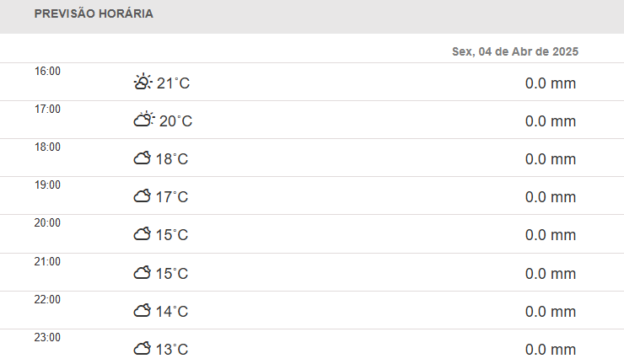Image resolution: width=624 pixels, height=364 pixels.
Task: Select the 22:00 time label
Action: (x=47, y=300)
